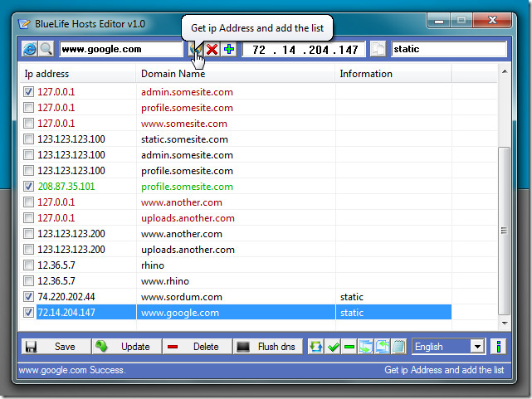Toggle checkbox for 127.0.0.1 admin.somesite.com
The image size is (532, 399).
pyautogui.click(x=28, y=91)
